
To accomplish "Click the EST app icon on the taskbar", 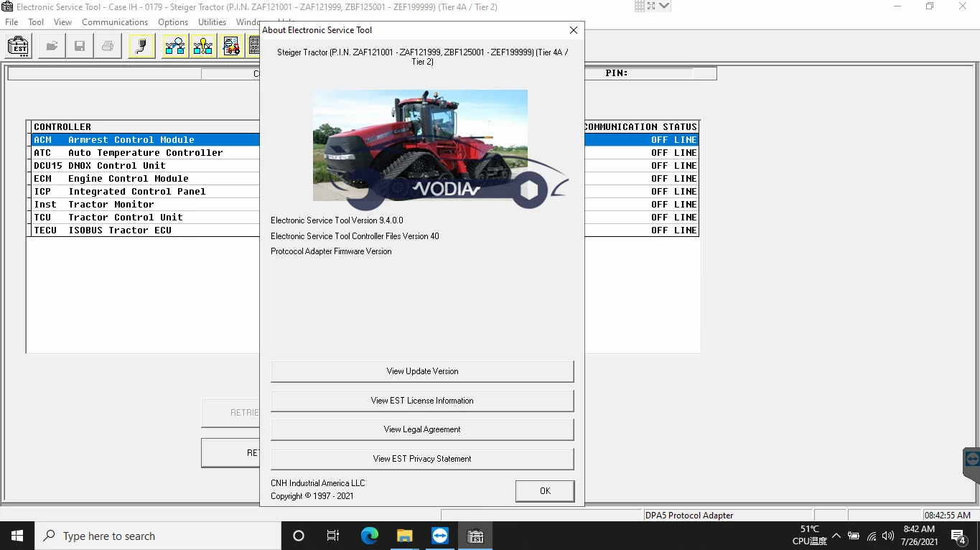I will 475,536.
